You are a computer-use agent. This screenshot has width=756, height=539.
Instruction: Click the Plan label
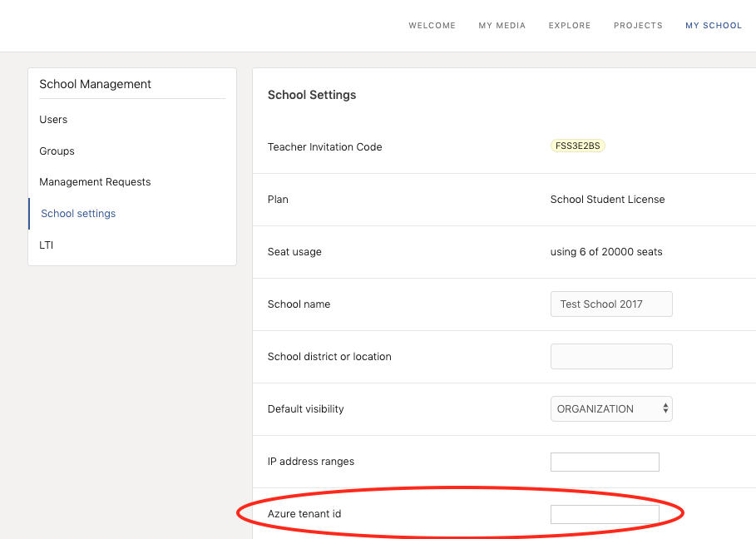278,200
